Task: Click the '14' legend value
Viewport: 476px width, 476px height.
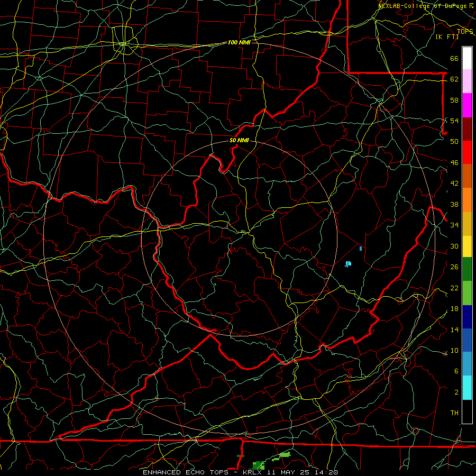Action: tap(454, 329)
